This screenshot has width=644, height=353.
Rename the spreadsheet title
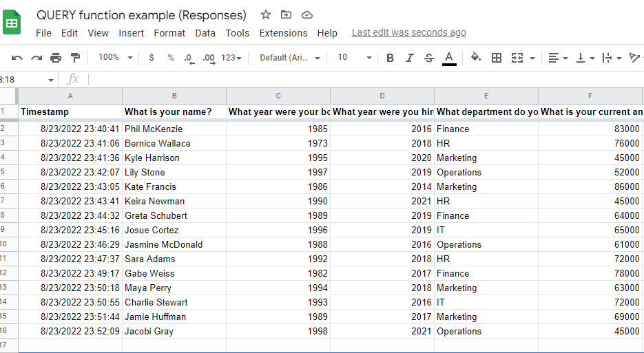pos(141,15)
